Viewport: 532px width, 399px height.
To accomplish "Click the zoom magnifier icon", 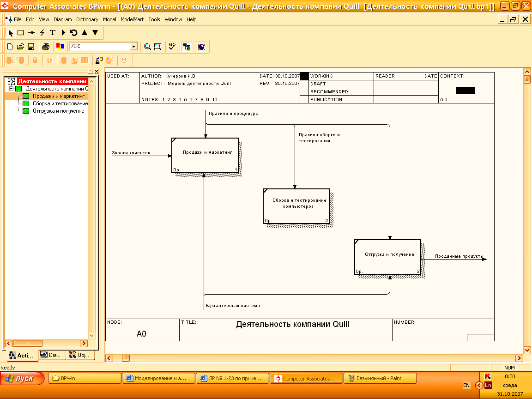I will coord(147,47).
